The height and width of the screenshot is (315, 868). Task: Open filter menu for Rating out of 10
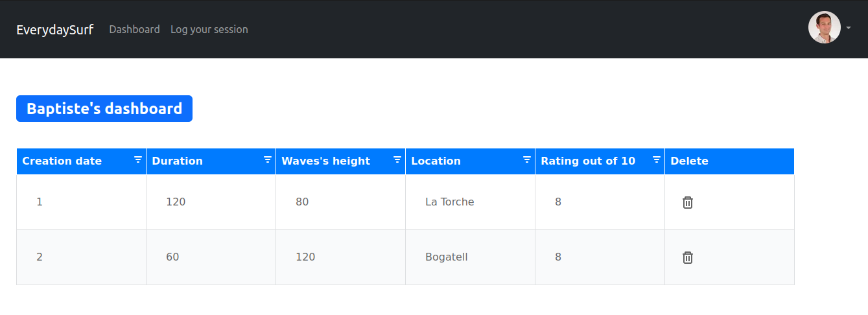[657, 160]
